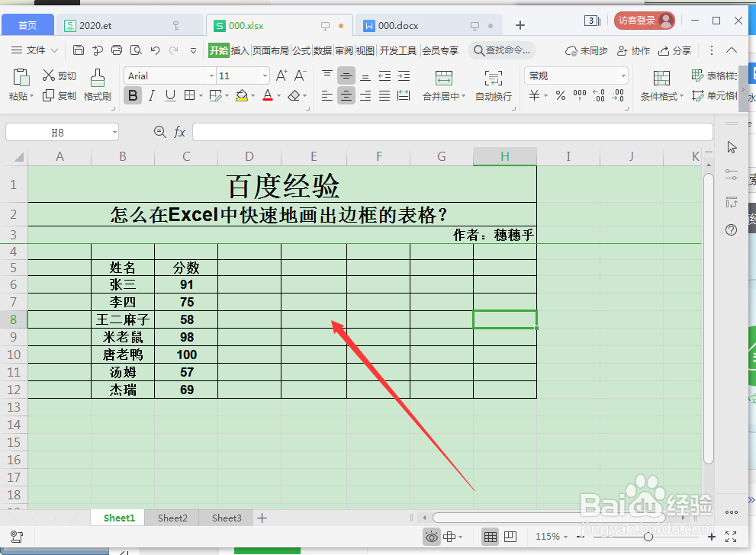Align text left
The image size is (756, 555).
coord(327,96)
